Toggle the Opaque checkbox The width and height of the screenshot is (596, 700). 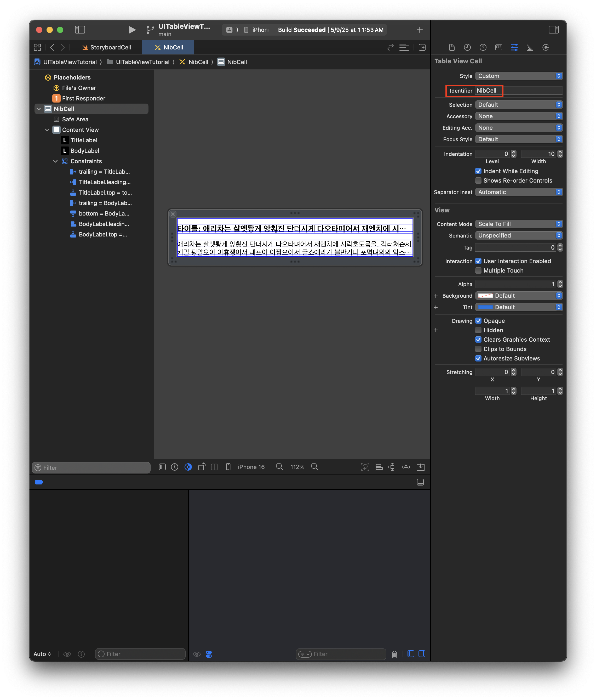[478, 321]
